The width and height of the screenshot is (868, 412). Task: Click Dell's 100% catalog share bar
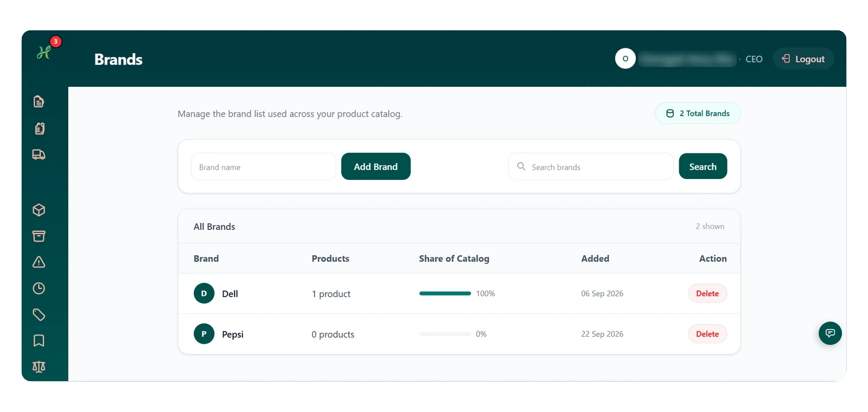tap(445, 293)
